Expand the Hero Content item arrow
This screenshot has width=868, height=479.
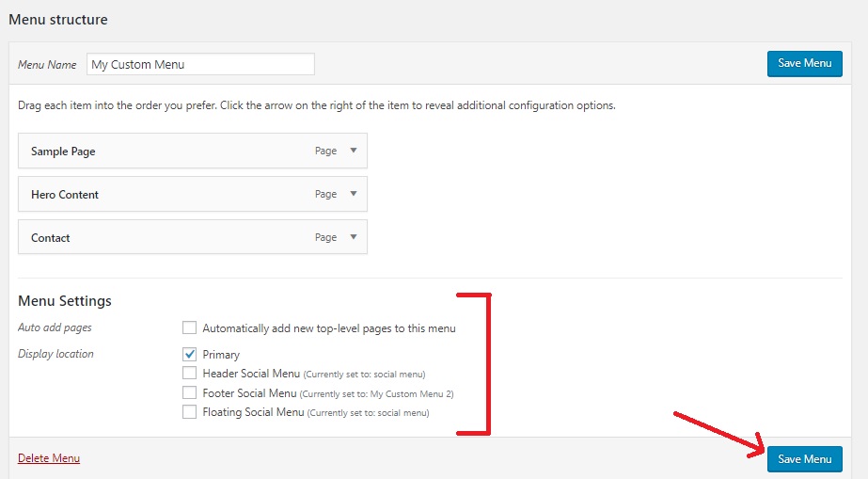354,193
